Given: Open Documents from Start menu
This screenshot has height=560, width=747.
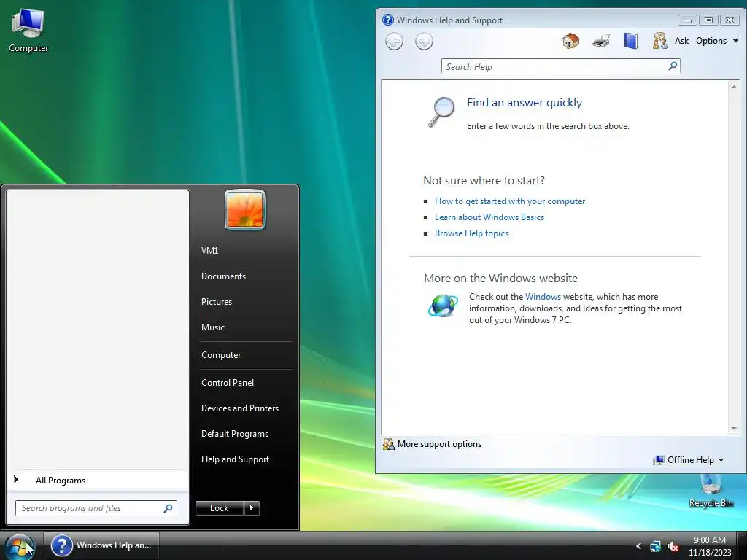Looking at the screenshot, I should pos(223,276).
